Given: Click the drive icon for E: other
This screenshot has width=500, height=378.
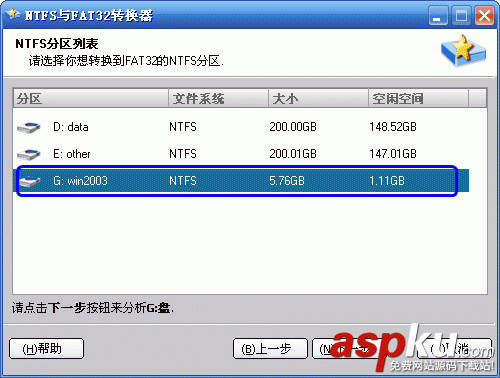Looking at the screenshot, I should pos(29,154).
